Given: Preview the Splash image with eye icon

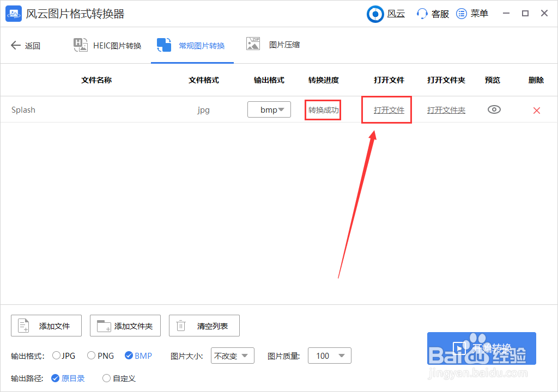Looking at the screenshot, I should (494, 109).
